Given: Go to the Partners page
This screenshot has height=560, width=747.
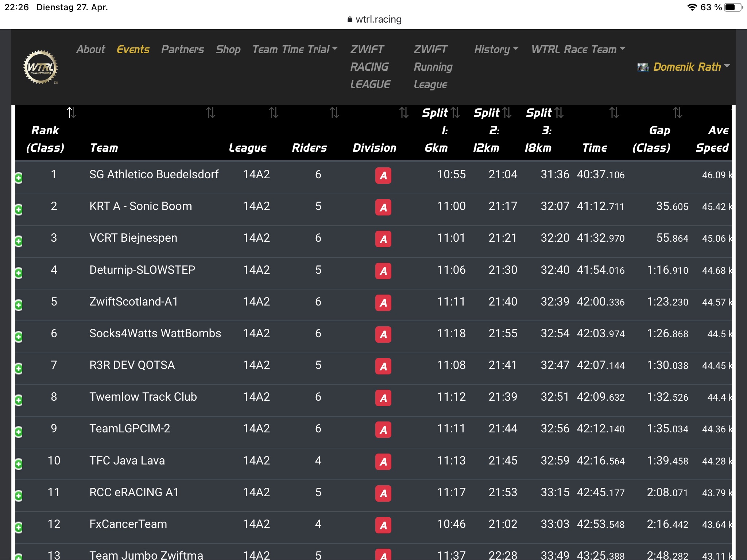Looking at the screenshot, I should (x=182, y=49).
